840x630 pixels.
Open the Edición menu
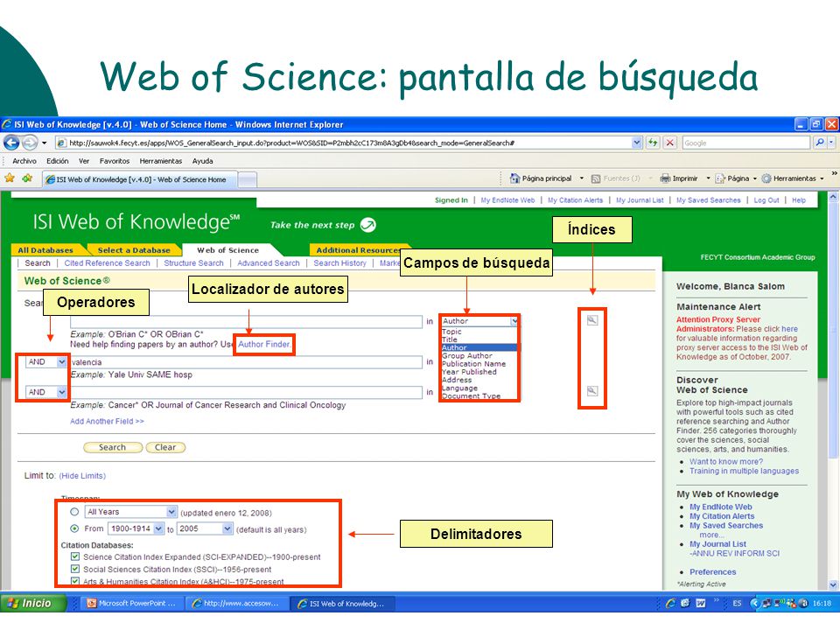coord(58,161)
